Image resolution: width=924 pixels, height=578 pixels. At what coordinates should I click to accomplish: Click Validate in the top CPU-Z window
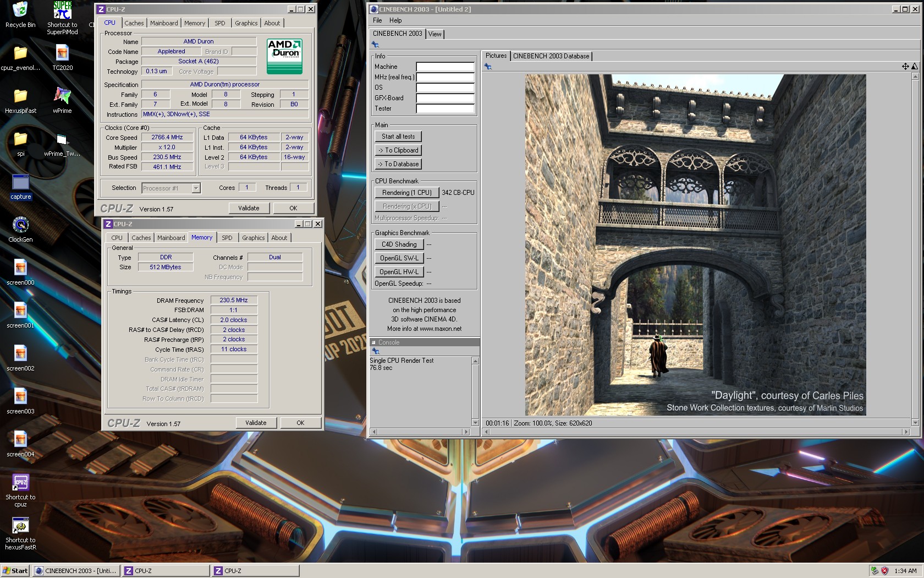coord(249,208)
